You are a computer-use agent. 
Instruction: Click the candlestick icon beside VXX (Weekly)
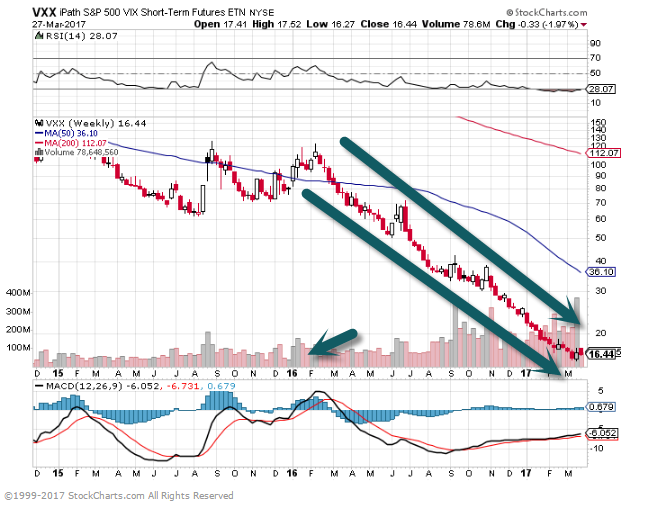tap(40, 123)
